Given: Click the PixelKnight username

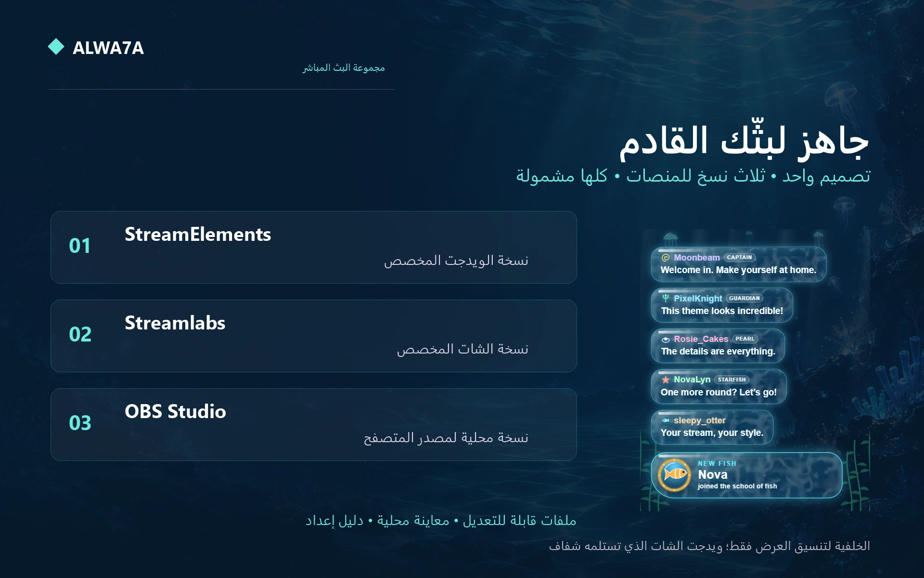Looking at the screenshot, I should 698,299.
